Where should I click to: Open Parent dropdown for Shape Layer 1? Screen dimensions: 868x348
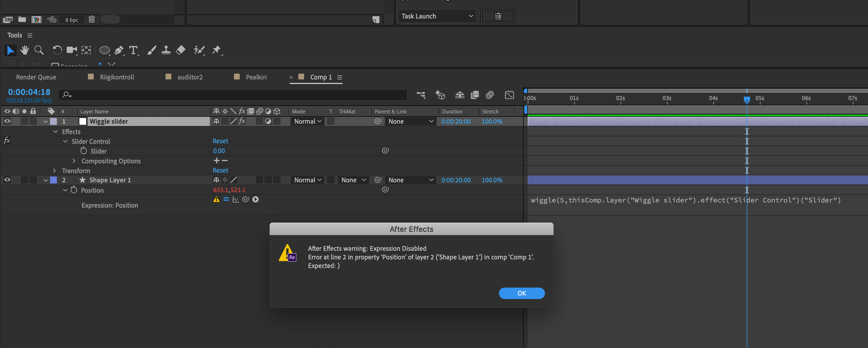(410, 180)
